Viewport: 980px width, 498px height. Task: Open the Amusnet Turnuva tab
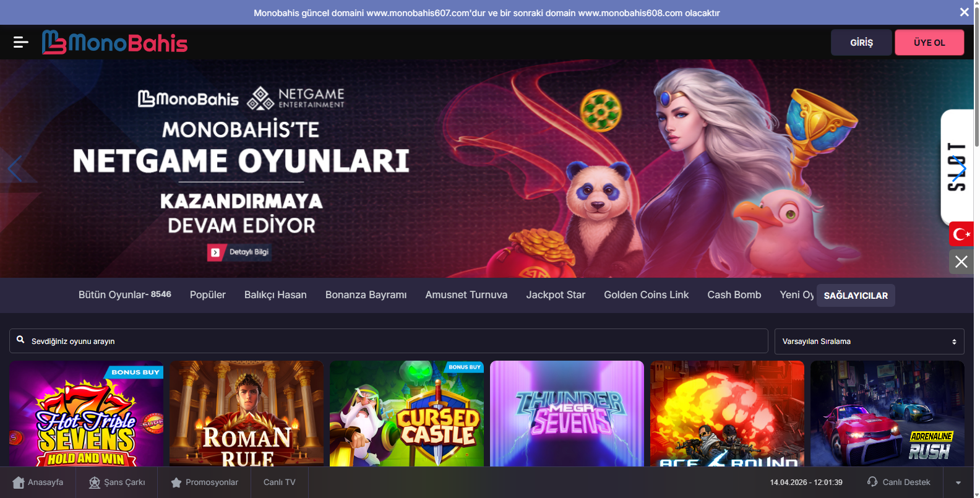[x=466, y=295]
